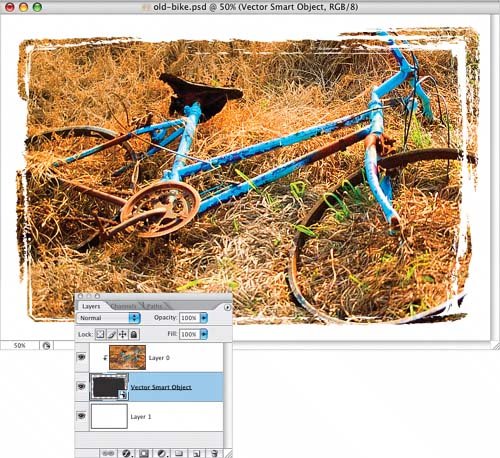Viewport: 500px width, 458px height.
Task: Expand the Fill slider arrow
Action: [x=204, y=334]
